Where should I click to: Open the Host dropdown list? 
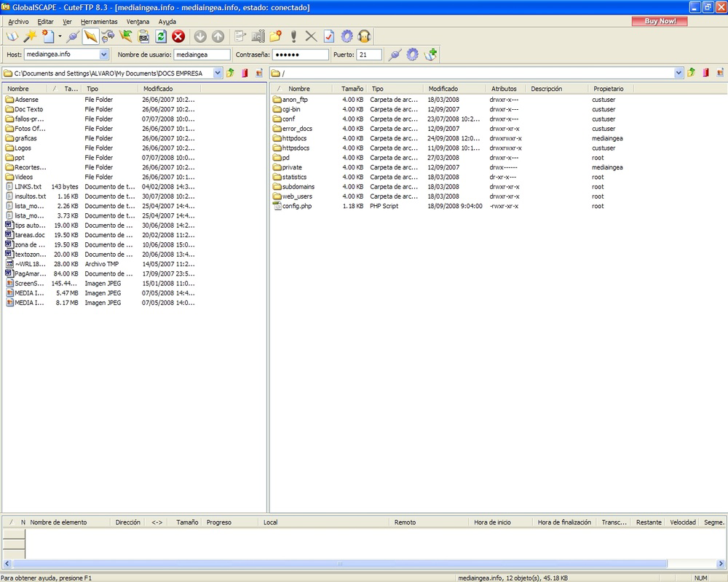[x=104, y=55]
